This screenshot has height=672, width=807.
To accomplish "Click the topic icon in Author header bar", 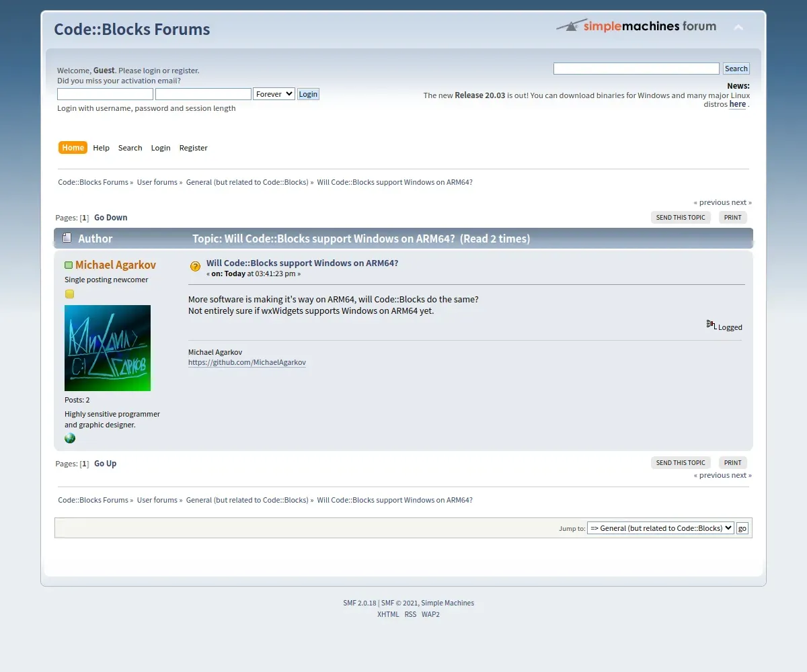I will [x=67, y=238].
